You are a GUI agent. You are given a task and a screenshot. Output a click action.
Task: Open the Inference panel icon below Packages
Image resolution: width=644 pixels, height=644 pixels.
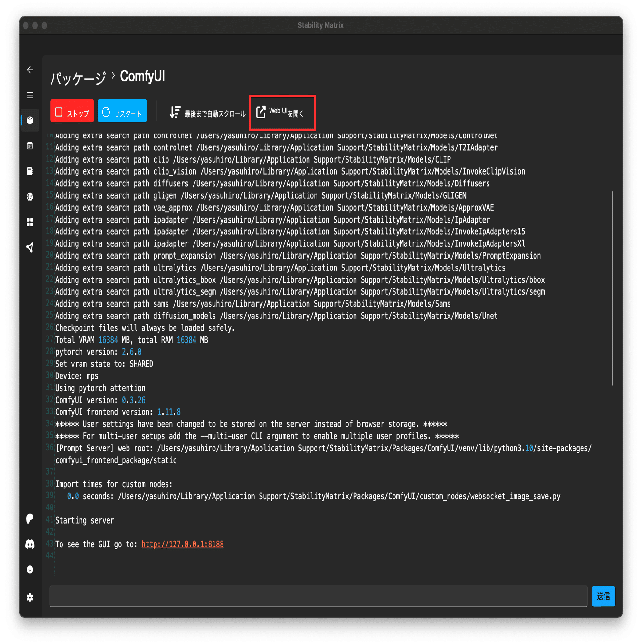click(30, 146)
